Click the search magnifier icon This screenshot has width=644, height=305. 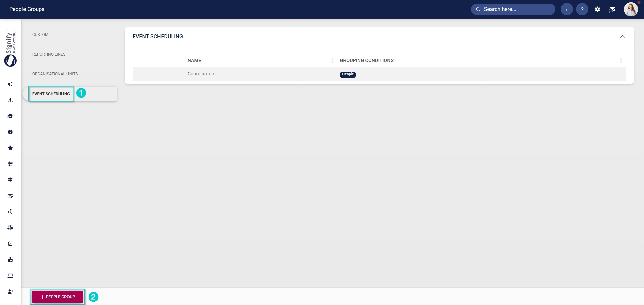[478, 9]
